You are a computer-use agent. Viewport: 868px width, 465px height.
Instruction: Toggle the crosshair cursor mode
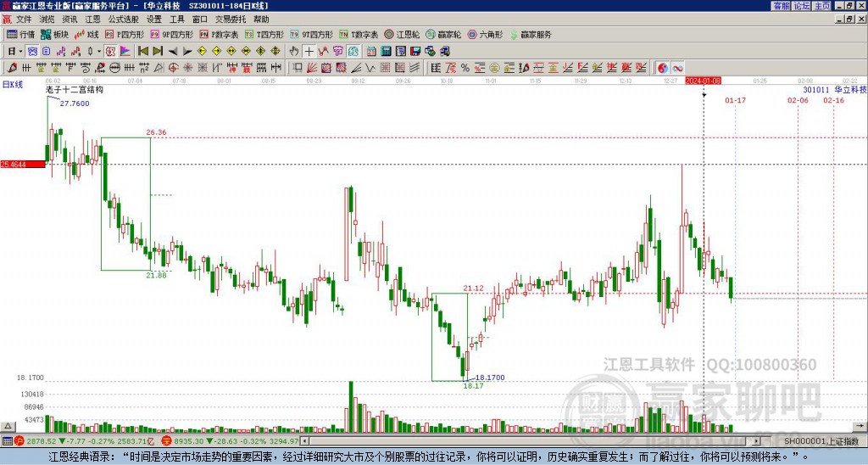point(309,52)
